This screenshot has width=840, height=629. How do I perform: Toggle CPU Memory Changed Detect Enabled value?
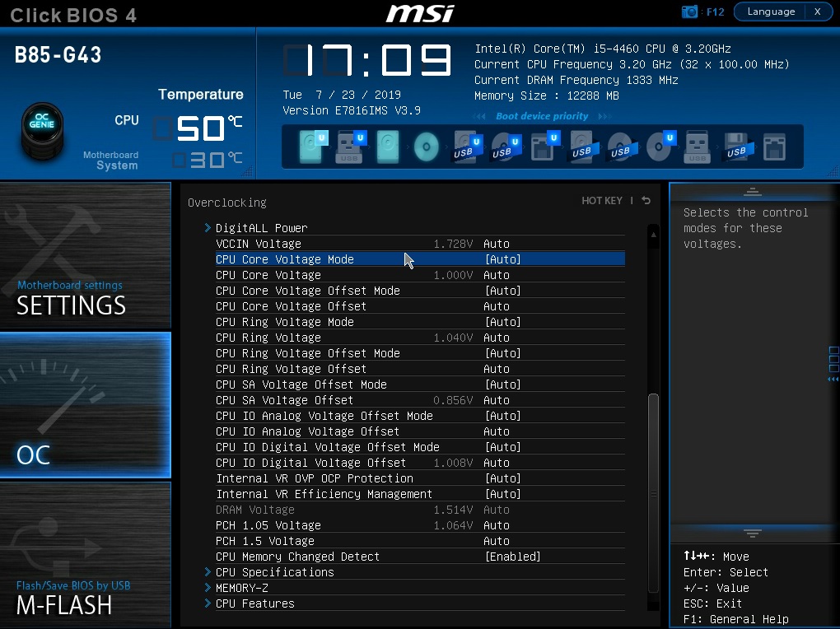coord(512,557)
